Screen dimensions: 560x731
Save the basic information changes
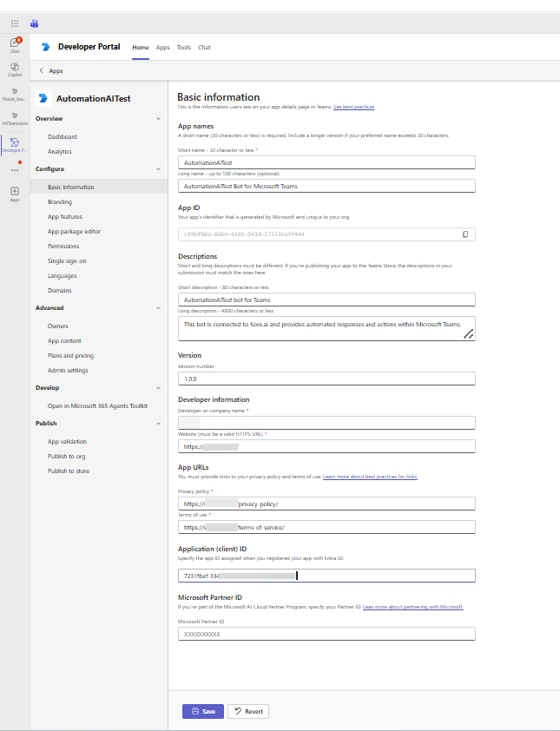pyautogui.click(x=202, y=711)
